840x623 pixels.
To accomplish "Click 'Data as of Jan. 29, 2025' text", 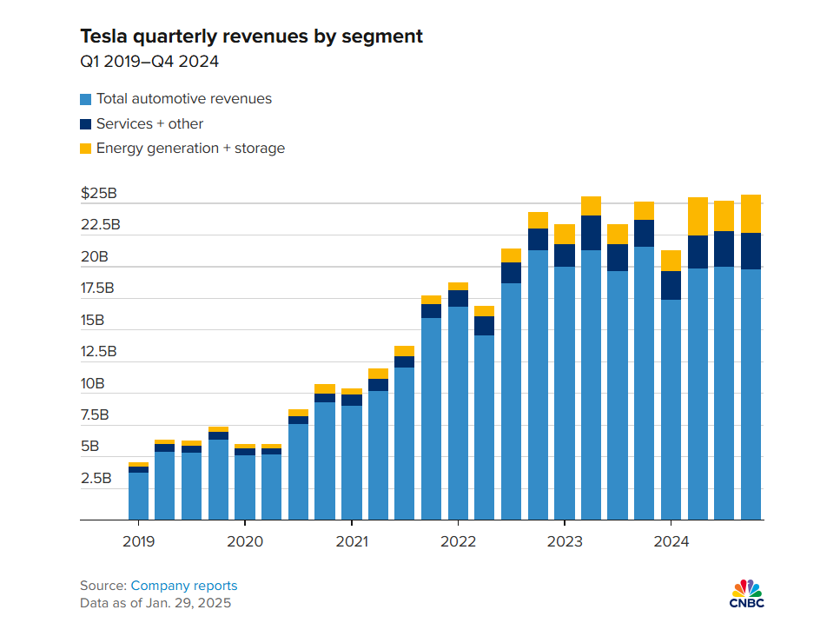I will pos(155,603).
